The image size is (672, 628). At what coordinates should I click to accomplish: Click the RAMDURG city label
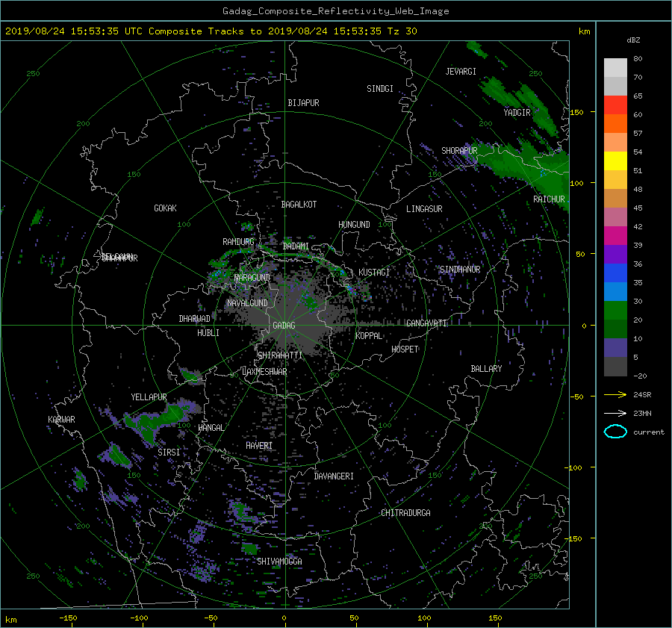click(x=238, y=242)
